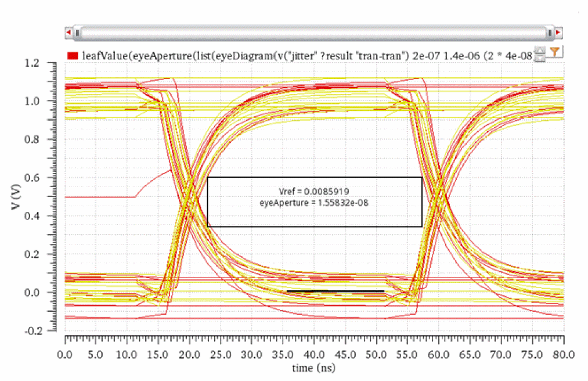The image size is (588, 381).
Task: Click the V (V) y-axis title
Action: (17, 197)
